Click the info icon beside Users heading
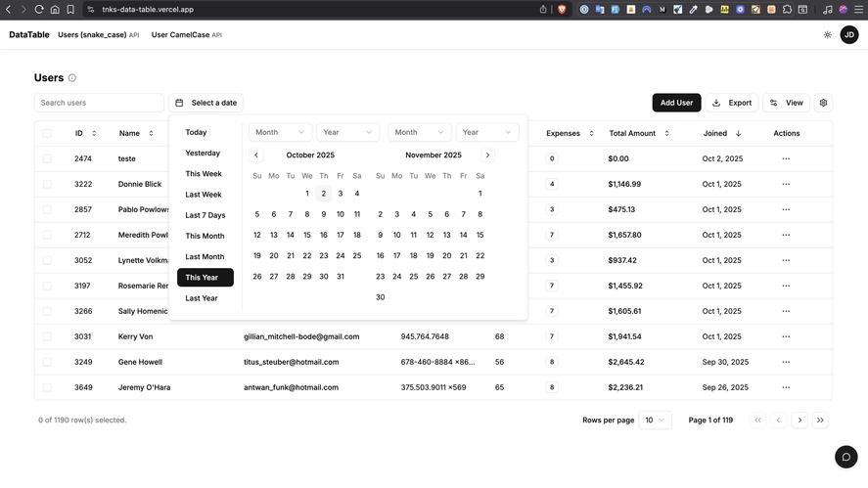 (x=72, y=78)
